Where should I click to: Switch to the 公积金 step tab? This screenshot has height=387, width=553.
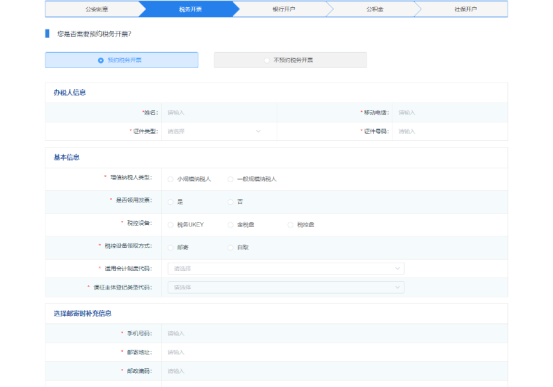click(375, 9)
